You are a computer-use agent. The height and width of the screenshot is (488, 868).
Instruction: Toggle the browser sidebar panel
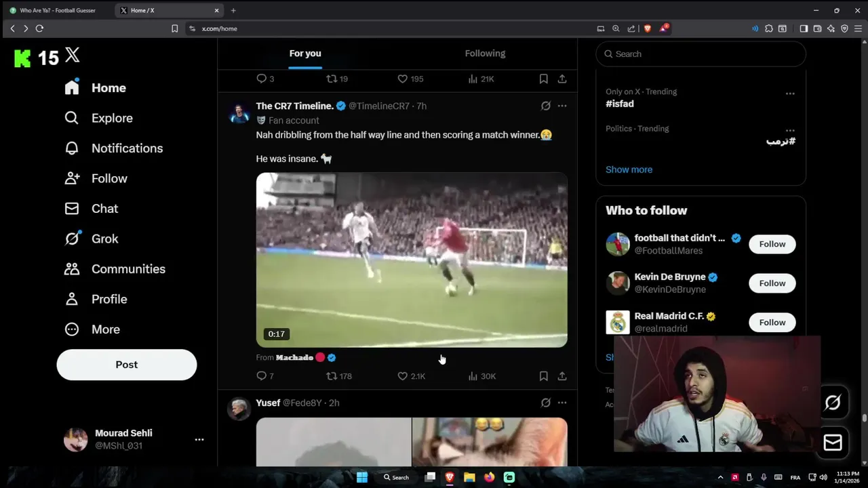(x=804, y=28)
